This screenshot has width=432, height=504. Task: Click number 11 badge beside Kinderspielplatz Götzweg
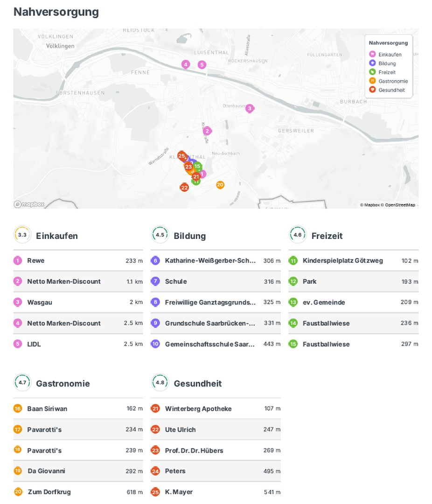[x=293, y=261]
